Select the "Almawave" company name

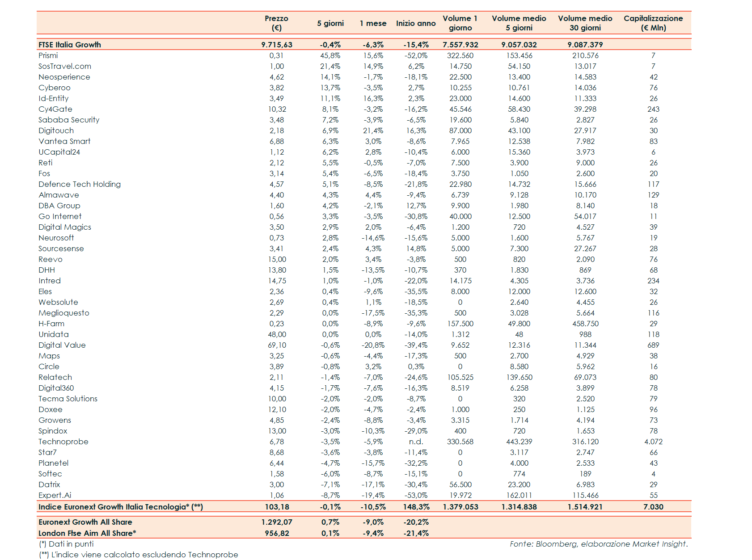point(59,195)
